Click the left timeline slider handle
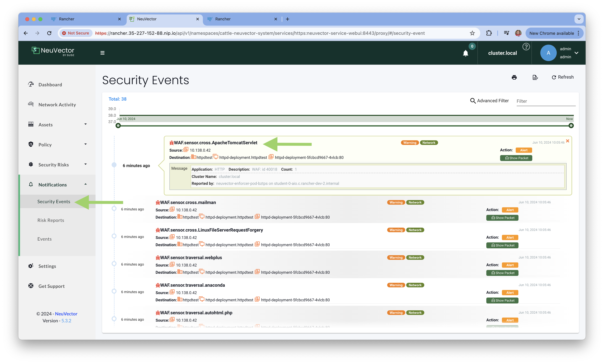This screenshot has width=604, height=364. 118,126
